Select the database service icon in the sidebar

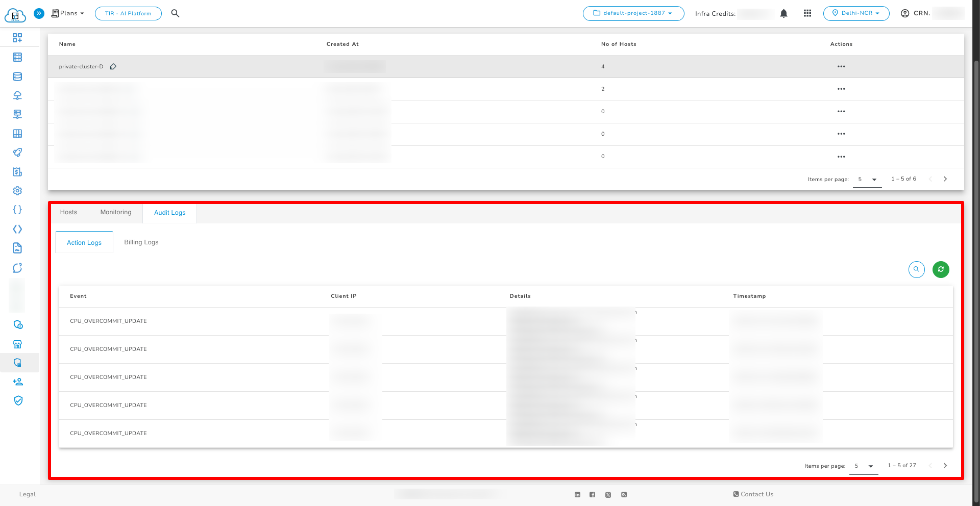point(17,77)
